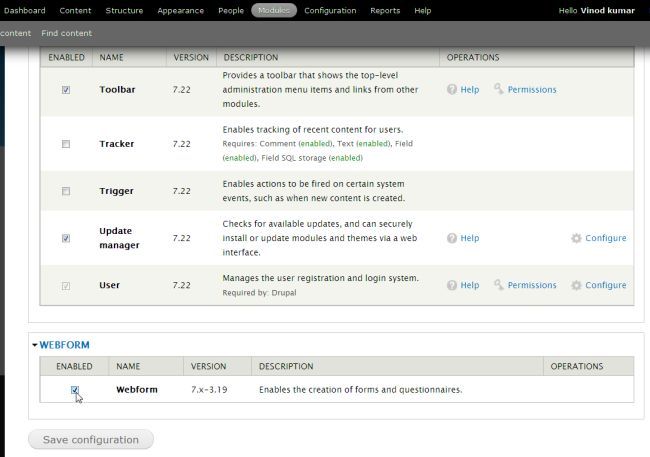Enable the Tracker module checkbox
This screenshot has width=650, height=457.
(66, 144)
